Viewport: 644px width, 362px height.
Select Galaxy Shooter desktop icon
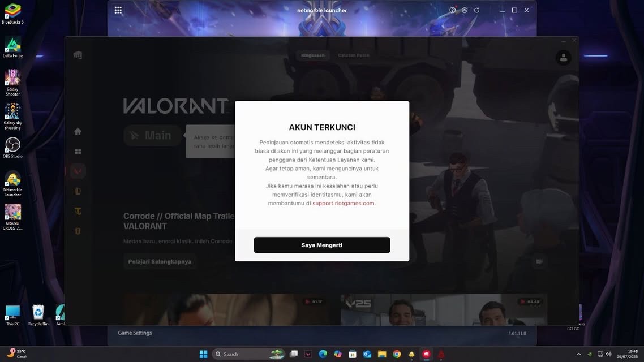(12, 83)
